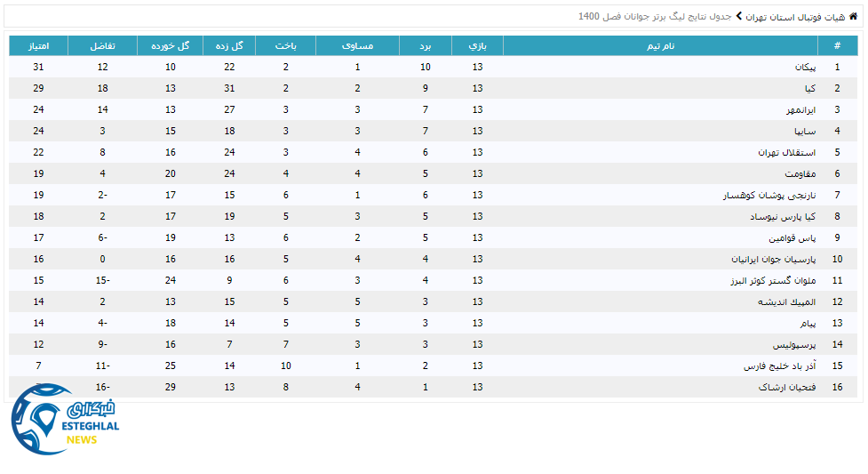Click the breadcrumb chevron separator arrow
Image resolution: width=868 pixels, height=474 pixels.
[738, 16]
